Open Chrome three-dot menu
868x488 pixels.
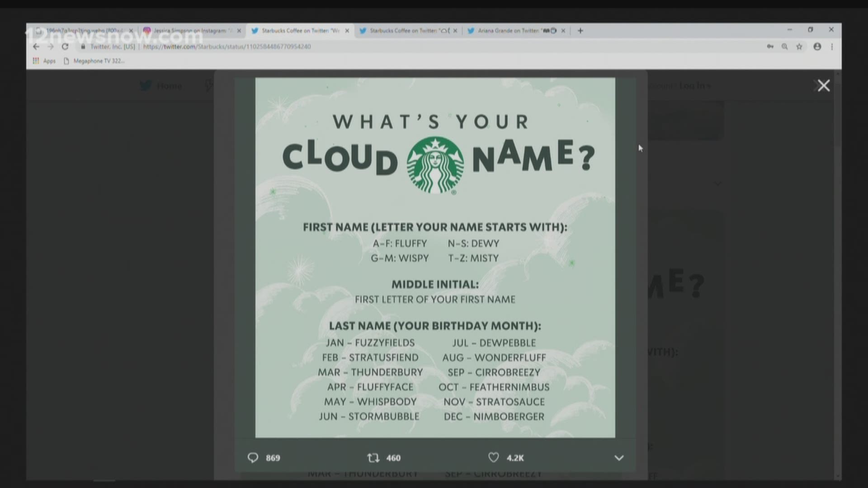pos(832,47)
